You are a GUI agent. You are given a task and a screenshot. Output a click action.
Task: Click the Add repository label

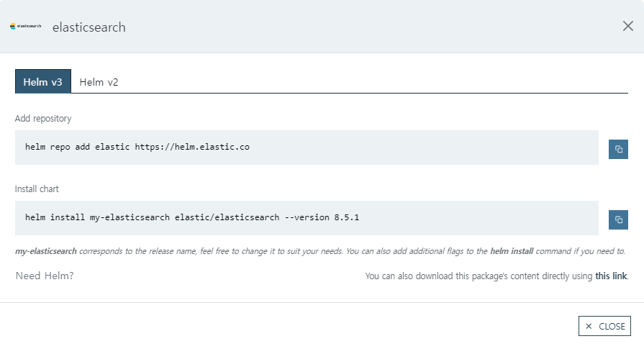[43, 118]
